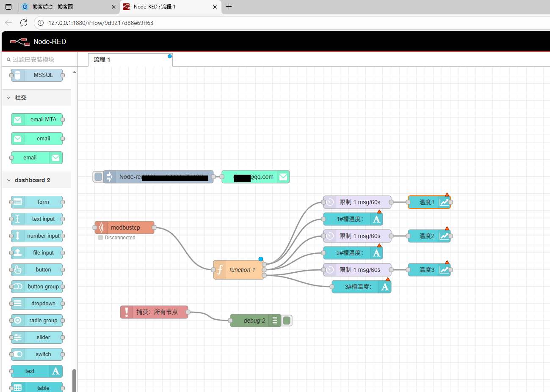Switch to the 流程 1 flow tab
The image size is (550, 392).
point(130,60)
